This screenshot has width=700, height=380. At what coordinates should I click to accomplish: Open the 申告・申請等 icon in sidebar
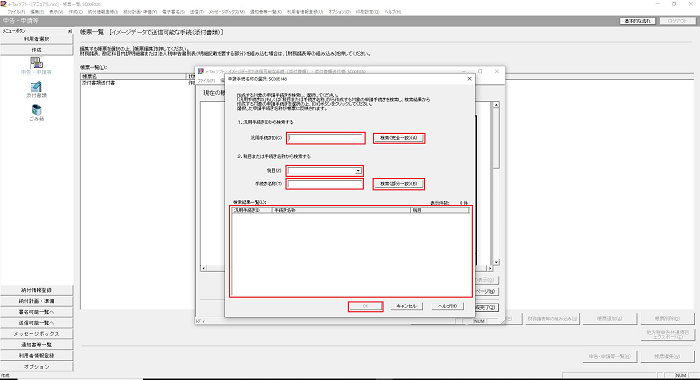tap(36, 65)
